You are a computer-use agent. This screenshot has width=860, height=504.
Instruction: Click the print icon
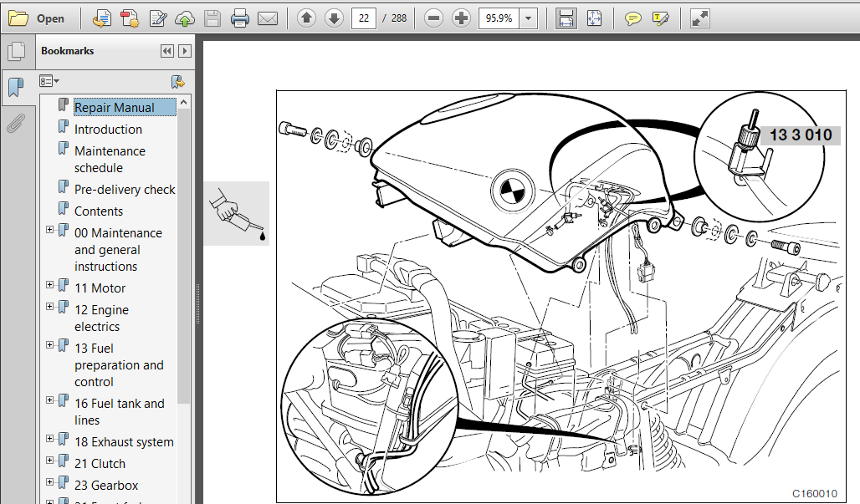click(240, 18)
